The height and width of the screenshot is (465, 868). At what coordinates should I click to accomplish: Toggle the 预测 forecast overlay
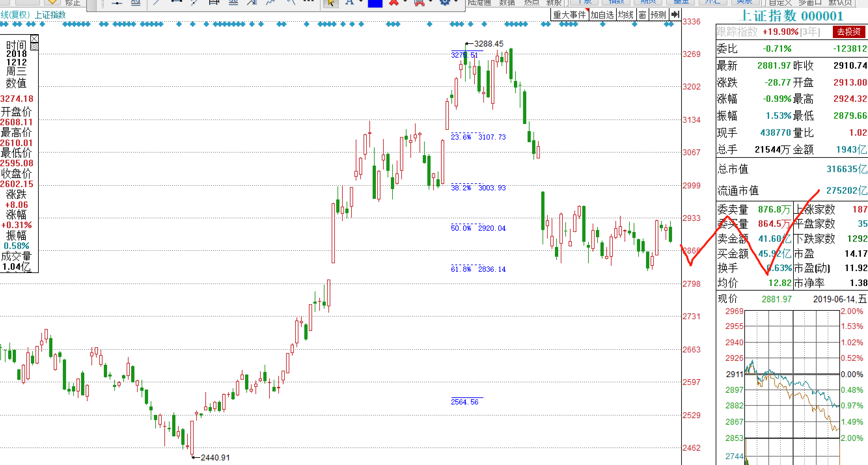point(658,15)
